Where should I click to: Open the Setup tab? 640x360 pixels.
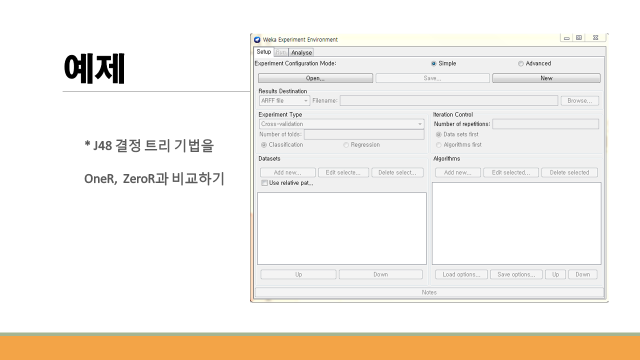pos(264,52)
